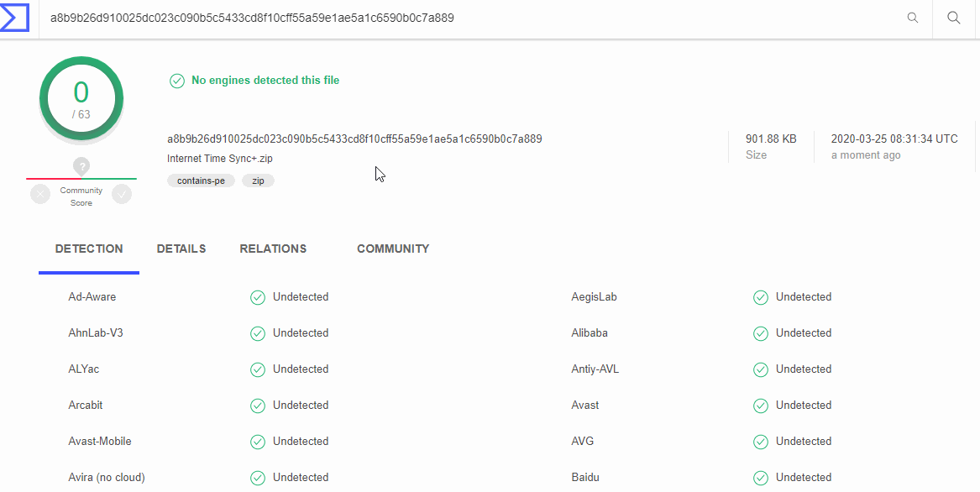Click the Avast-Mobile engine name
The height and width of the screenshot is (492, 980).
point(100,442)
